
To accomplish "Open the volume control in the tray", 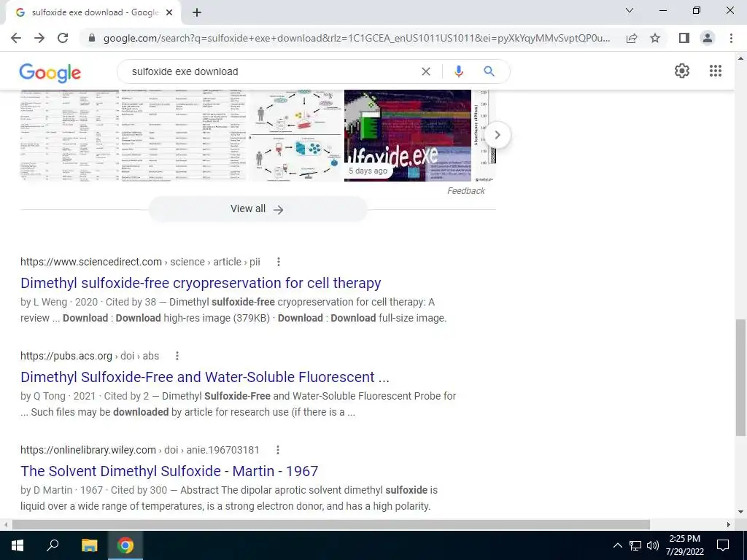I will 652,545.
